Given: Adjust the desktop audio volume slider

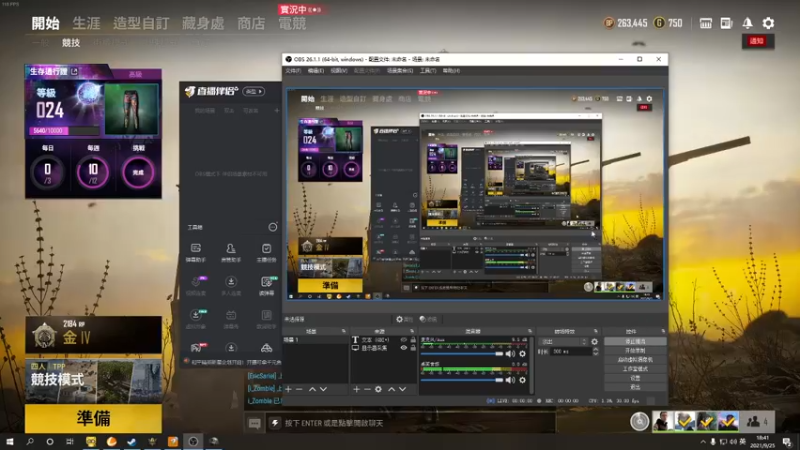Looking at the screenshot, I should click(462, 380).
